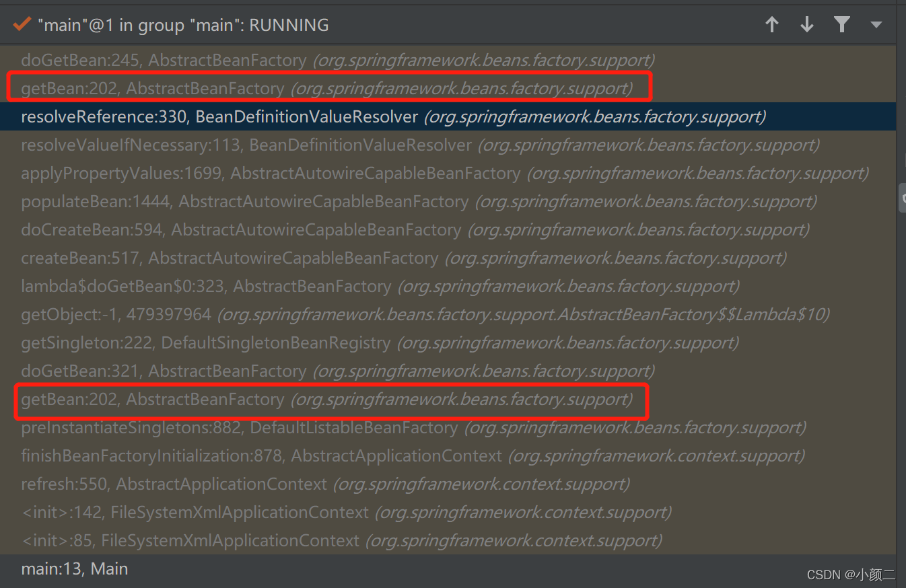Select frame <init>:142, FileSystemXmlApplicationContext

point(448,512)
